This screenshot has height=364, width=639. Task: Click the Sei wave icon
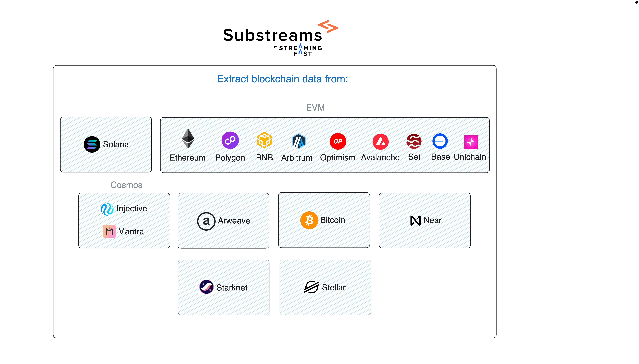tap(414, 141)
